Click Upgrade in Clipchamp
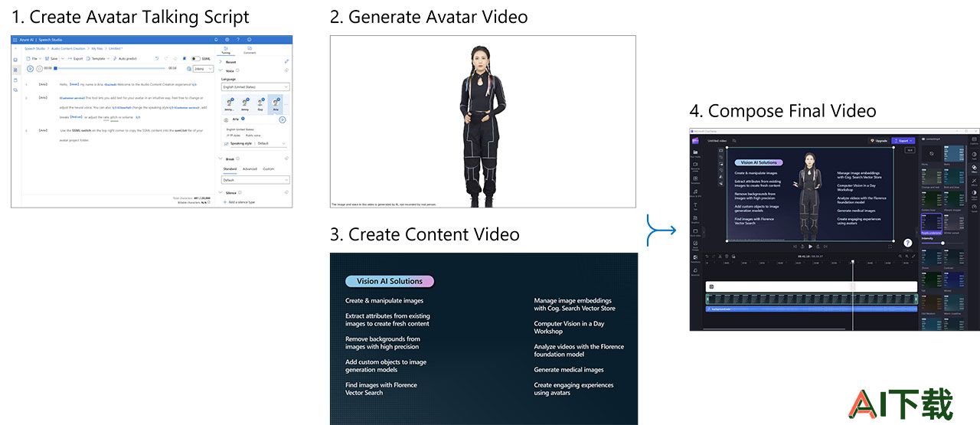The height and width of the screenshot is (425, 980). point(879,141)
